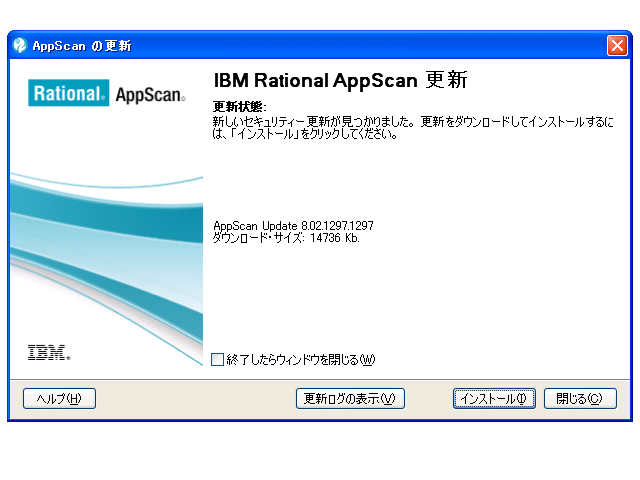This screenshot has width=640, height=480.
Task: Click the 終了したらウィンドウを閉じる label text
Action: (300, 359)
